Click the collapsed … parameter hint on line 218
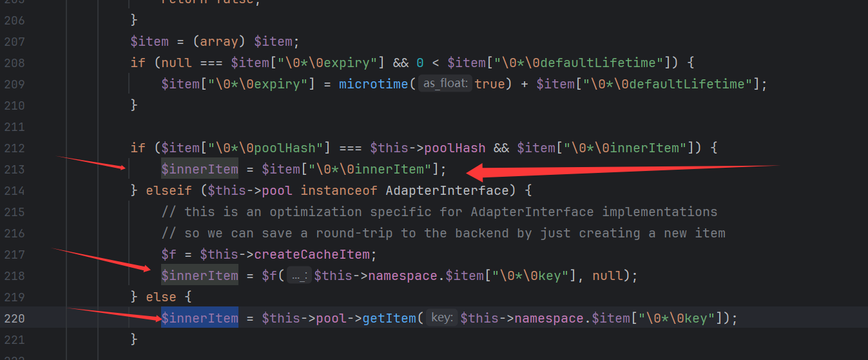This screenshot has height=360, width=868. (x=298, y=276)
